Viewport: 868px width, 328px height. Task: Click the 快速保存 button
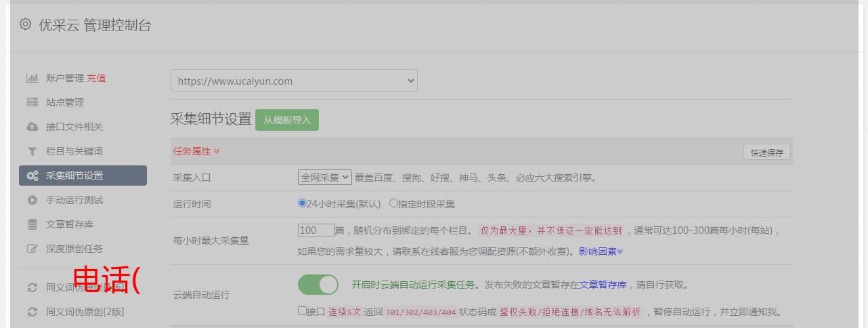tap(766, 152)
